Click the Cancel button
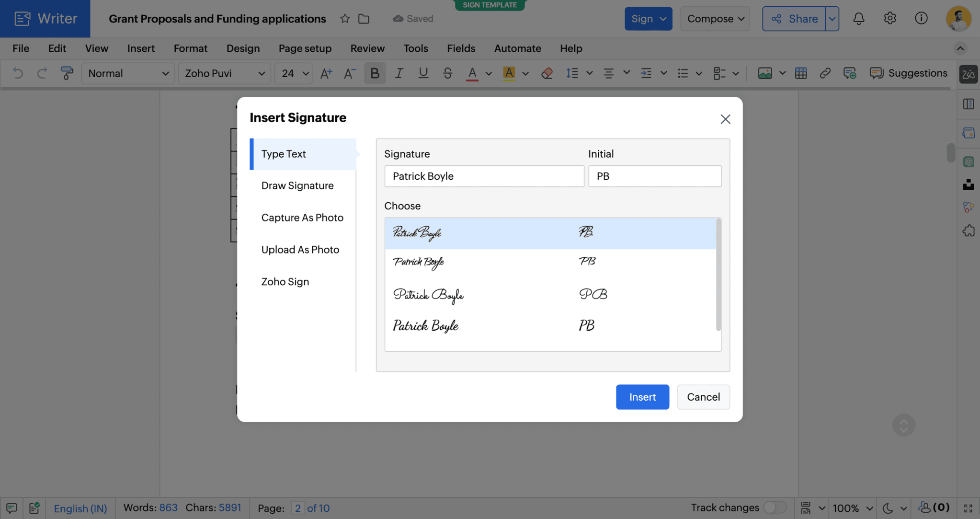Screen dimensions: 980x519 click(703, 397)
